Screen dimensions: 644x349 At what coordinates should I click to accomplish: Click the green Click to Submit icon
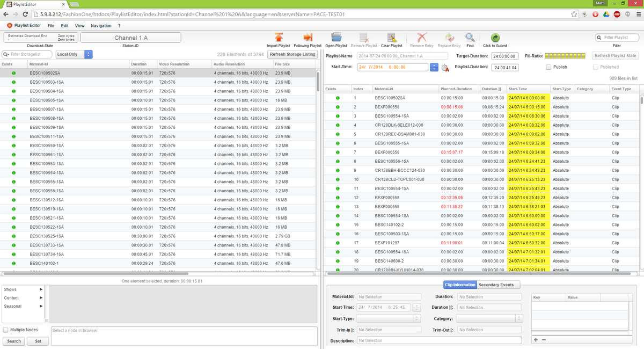[x=495, y=37]
